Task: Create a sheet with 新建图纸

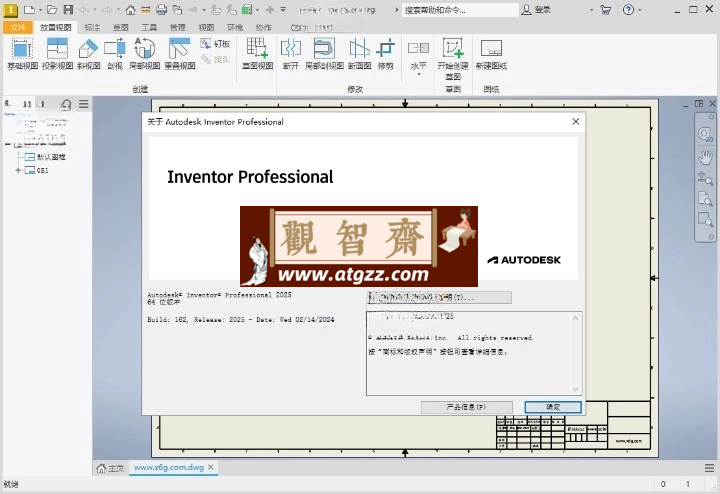Action: click(x=491, y=54)
